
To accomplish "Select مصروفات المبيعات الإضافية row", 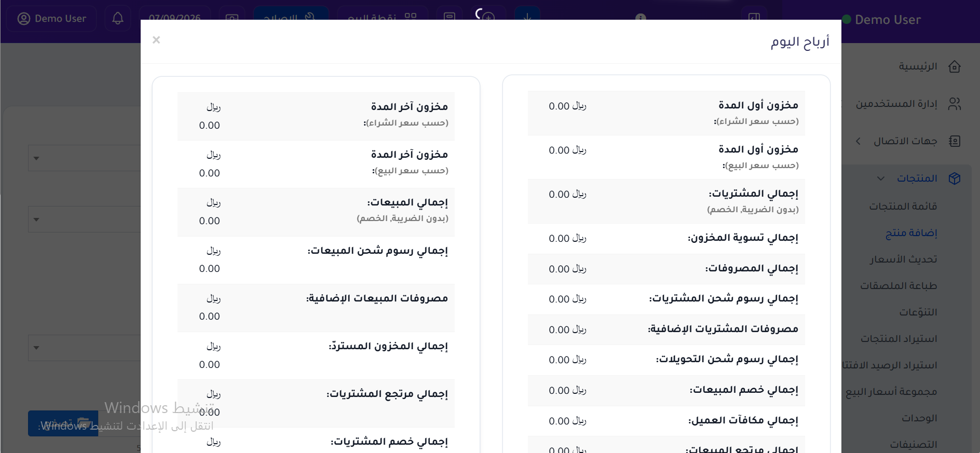I will [x=316, y=308].
